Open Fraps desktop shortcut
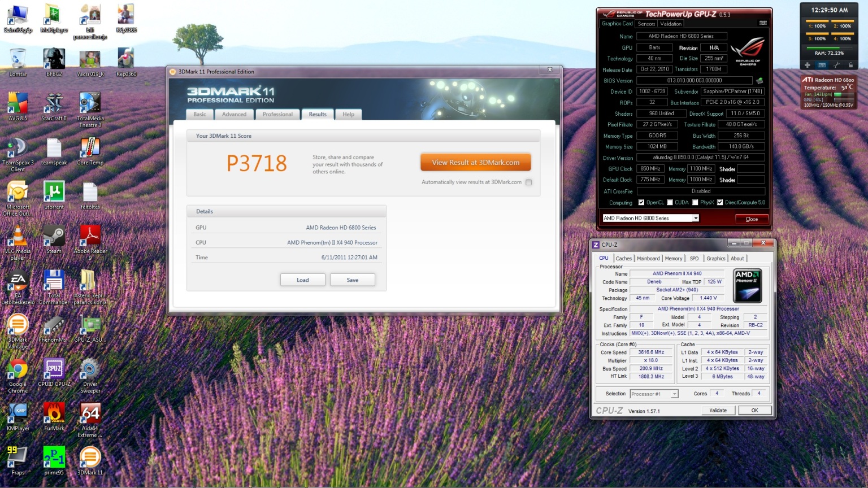Viewport: 868px width, 488px height. (x=18, y=461)
